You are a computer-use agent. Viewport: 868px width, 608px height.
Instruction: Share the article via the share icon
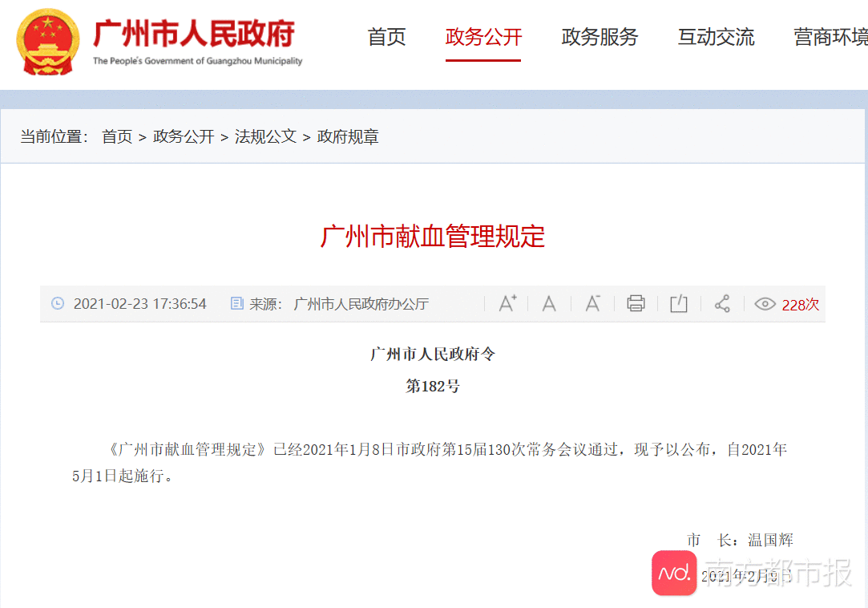721,303
